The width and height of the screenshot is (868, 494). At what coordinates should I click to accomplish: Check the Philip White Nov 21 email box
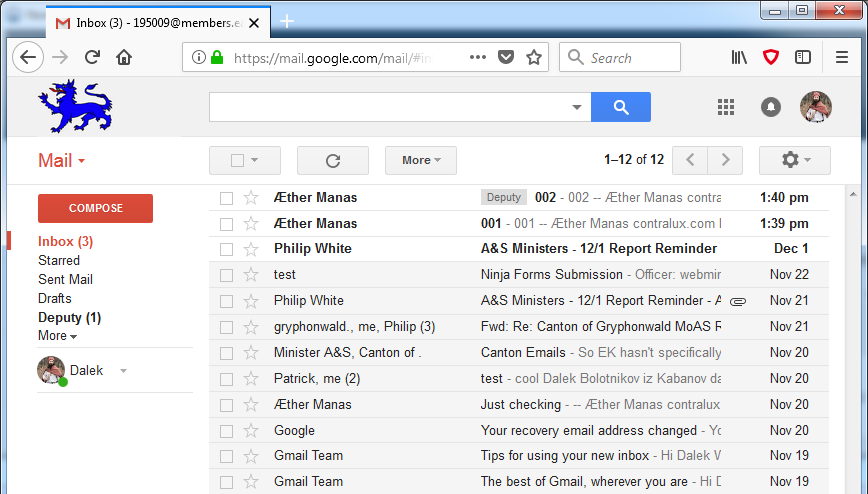pos(226,301)
